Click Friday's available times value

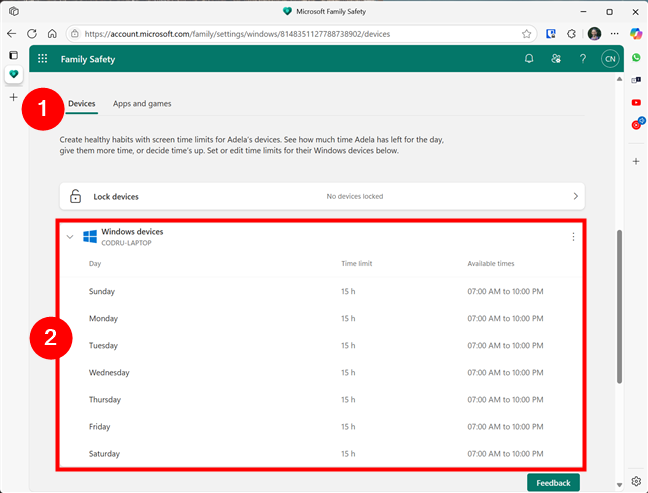tap(505, 426)
